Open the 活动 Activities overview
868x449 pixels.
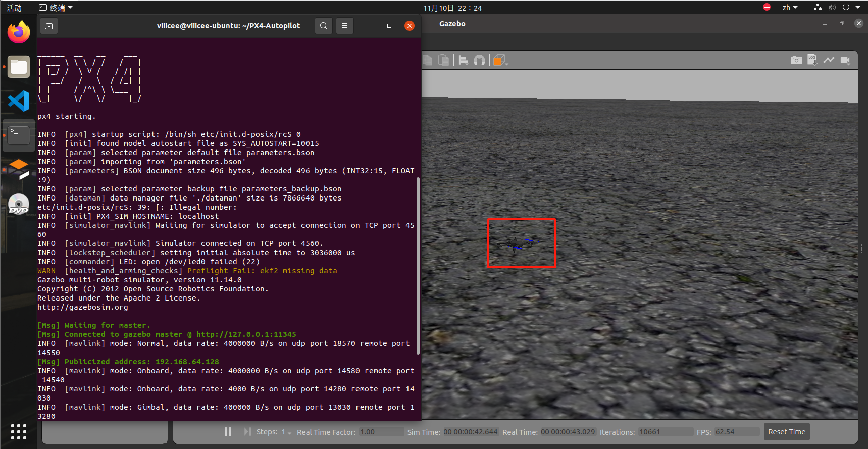click(x=14, y=8)
